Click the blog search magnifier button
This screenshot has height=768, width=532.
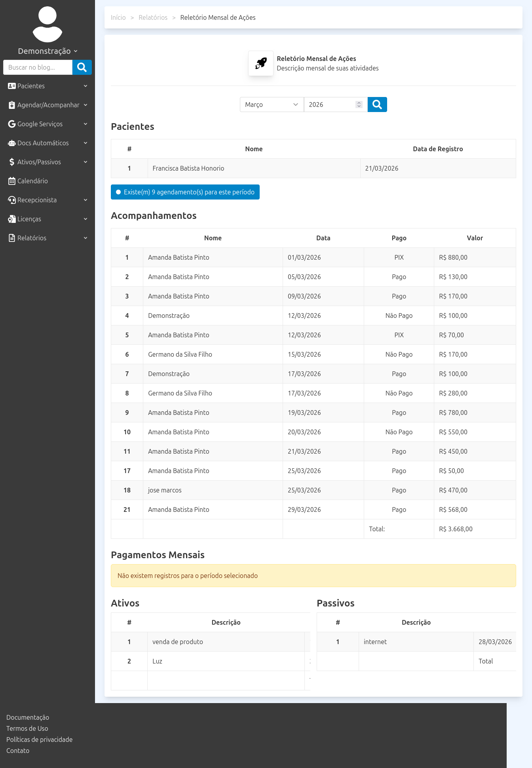point(82,67)
